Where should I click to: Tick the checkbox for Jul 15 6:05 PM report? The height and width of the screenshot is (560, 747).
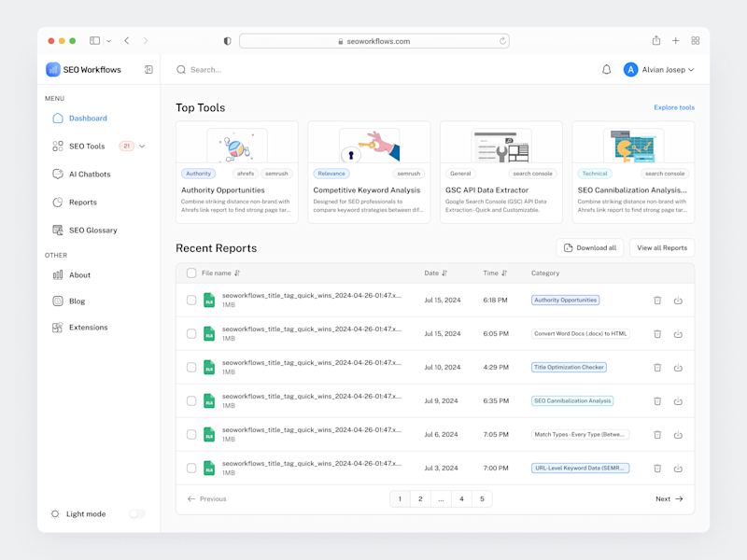191,334
